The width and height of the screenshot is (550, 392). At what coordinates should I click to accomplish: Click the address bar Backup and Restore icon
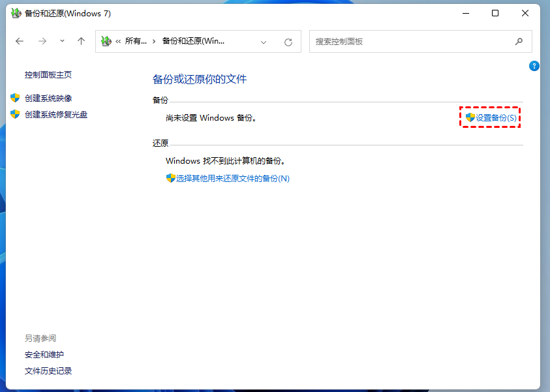pyautogui.click(x=106, y=41)
